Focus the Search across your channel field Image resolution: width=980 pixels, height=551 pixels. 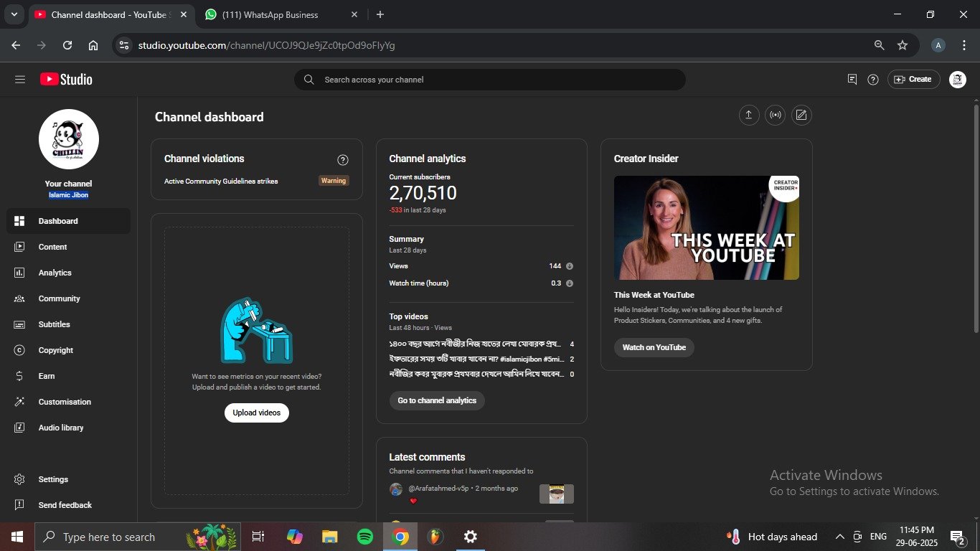coord(490,80)
